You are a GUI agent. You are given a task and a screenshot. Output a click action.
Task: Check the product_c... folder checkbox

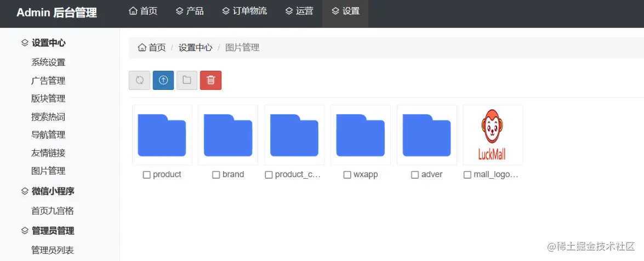click(x=269, y=175)
